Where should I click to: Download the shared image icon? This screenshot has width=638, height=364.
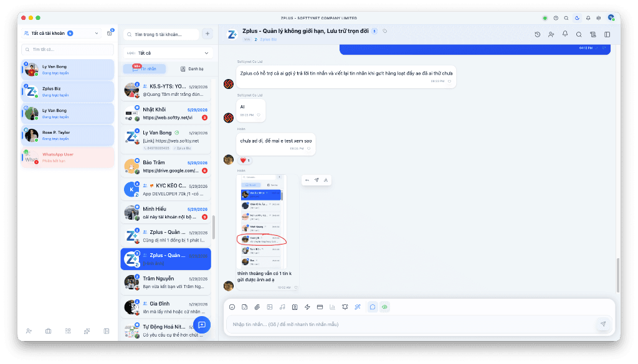click(x=326, y=180)
